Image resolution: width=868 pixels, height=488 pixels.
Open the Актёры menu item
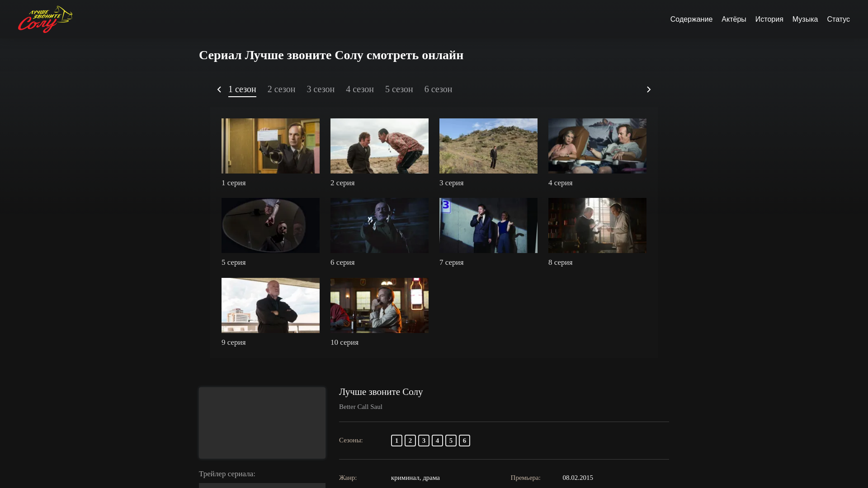coord(734,19)
